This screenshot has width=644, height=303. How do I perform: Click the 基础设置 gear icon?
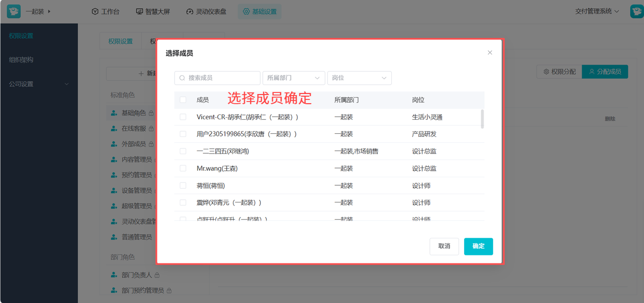(246, 11)
